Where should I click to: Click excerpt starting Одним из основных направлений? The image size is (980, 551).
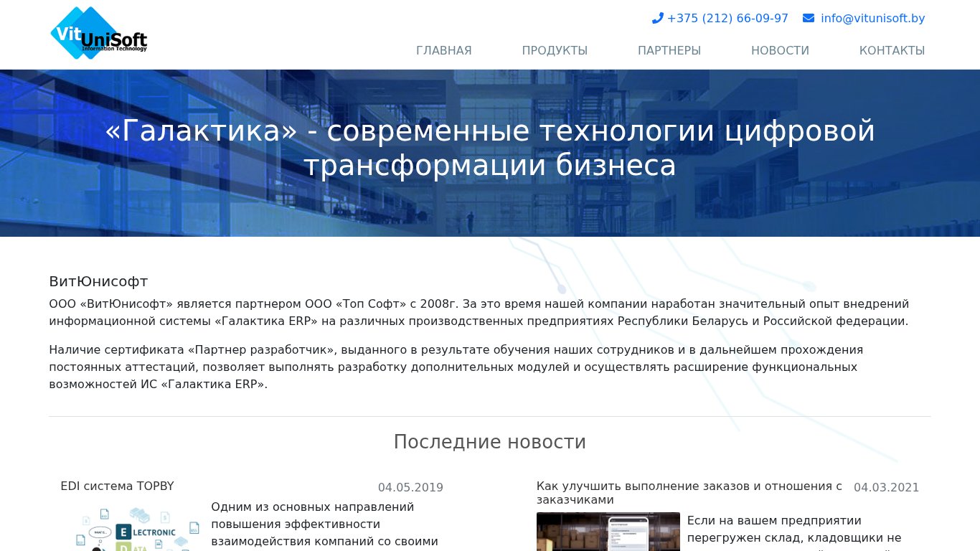click(x=324, y=525)
